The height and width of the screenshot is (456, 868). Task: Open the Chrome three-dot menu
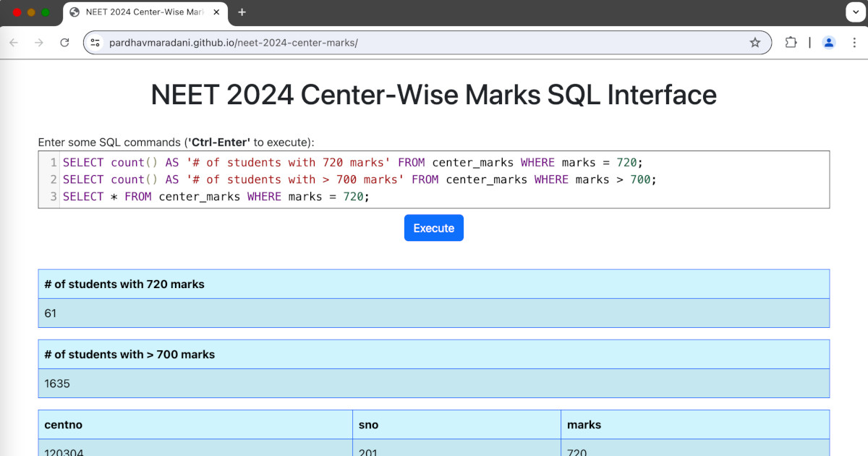[854, 43]
